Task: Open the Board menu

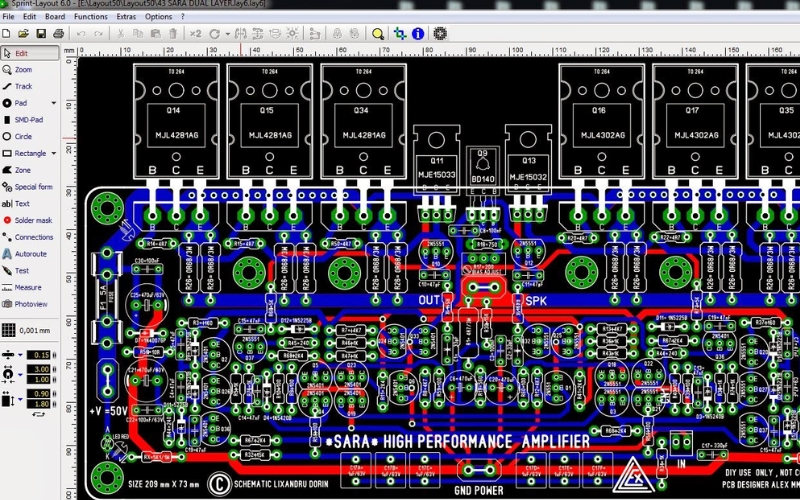Action: pos(55,16)
